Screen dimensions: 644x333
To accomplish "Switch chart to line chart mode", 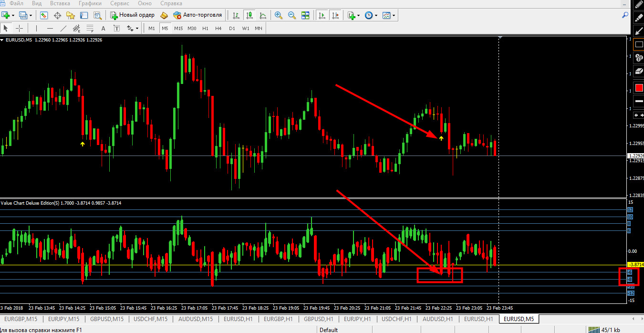I will 262,15.
